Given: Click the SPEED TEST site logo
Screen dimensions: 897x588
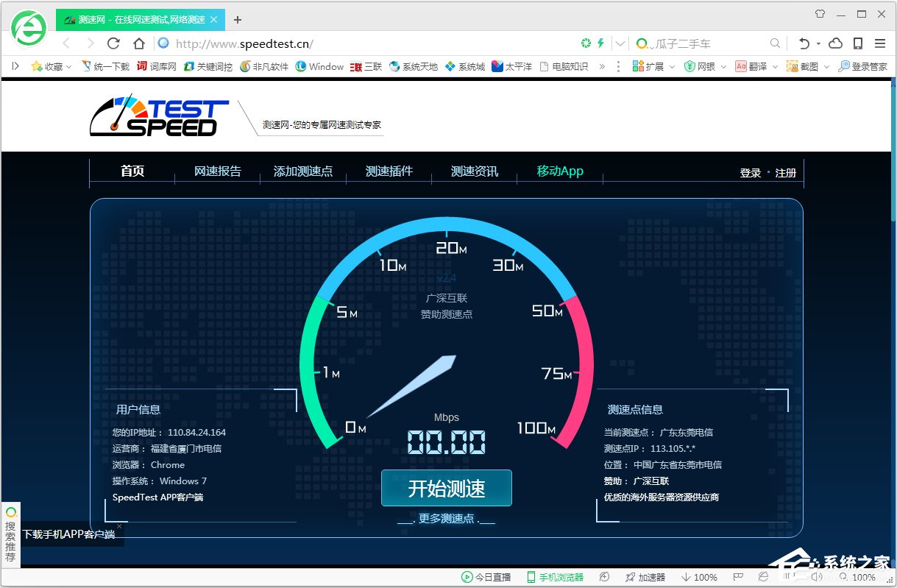Looking at the screenshot, I should tap(158, 115).
